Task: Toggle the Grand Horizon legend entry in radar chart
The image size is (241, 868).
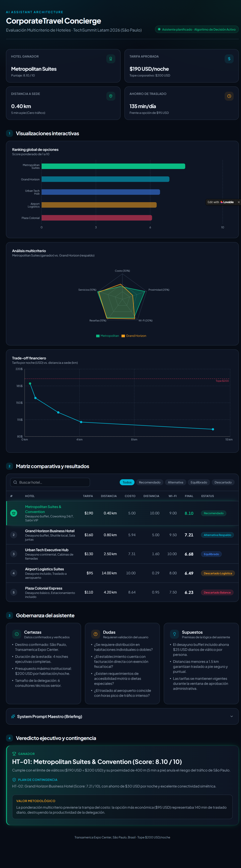Action: [x=134, y=336]
